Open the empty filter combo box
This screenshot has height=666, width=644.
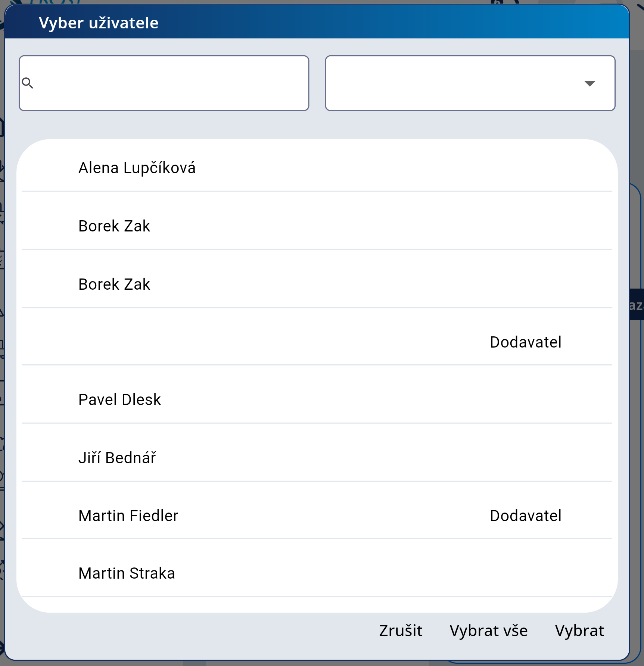448,83
